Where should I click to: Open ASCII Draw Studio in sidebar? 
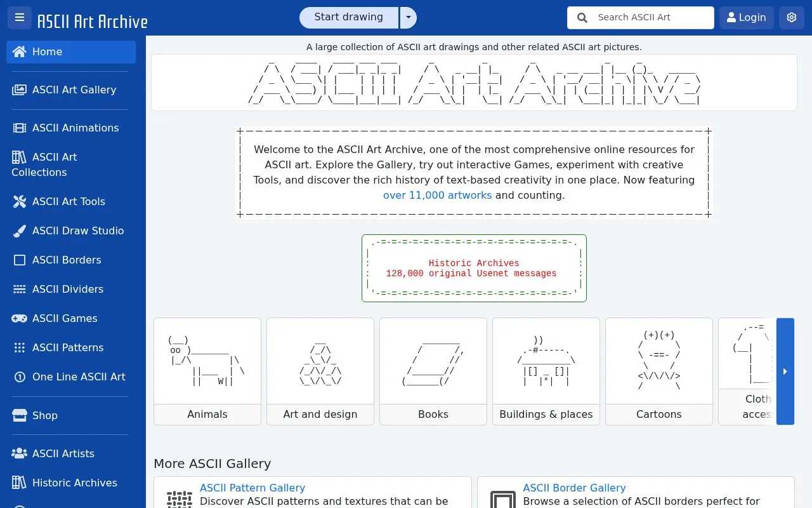pos(71,231)
